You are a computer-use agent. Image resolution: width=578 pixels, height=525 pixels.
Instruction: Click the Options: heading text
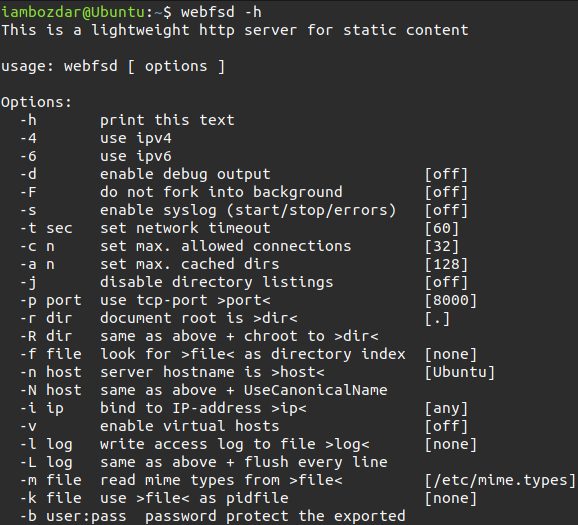click(36, 102)
